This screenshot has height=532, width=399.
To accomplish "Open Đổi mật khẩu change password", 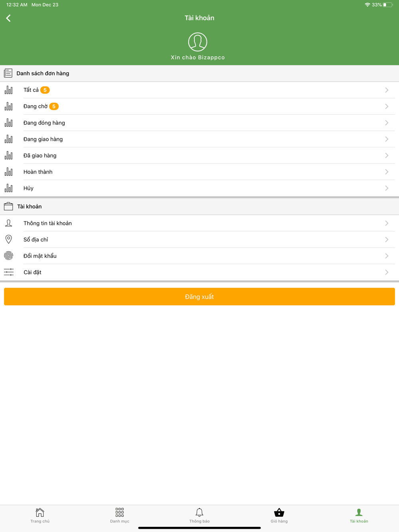I will click(x=199, y=256).
